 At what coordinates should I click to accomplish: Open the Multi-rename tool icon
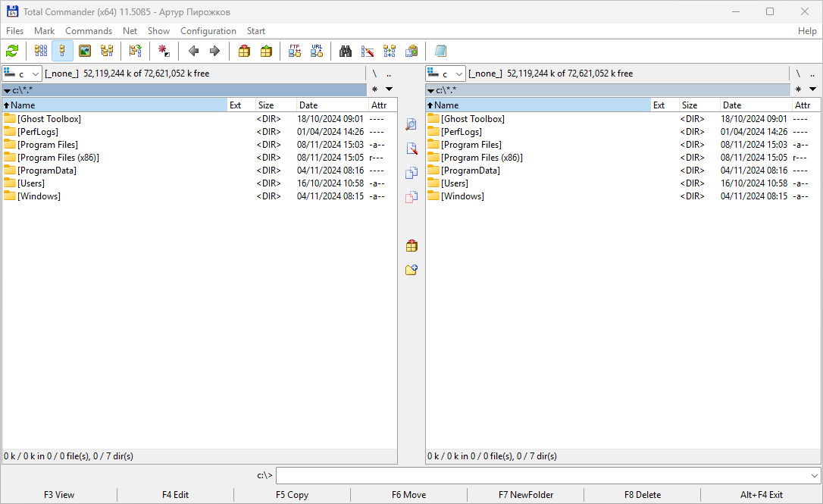(368, 51)
